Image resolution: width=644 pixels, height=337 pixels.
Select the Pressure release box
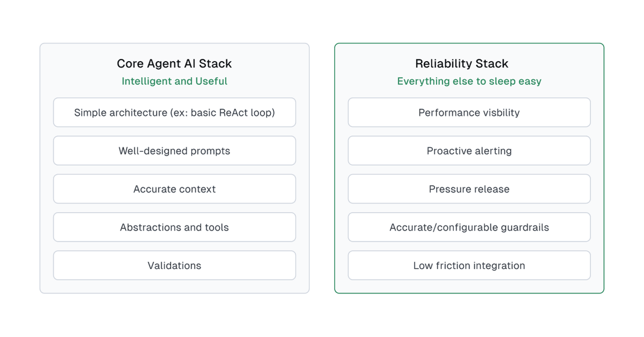coord(469,189)
